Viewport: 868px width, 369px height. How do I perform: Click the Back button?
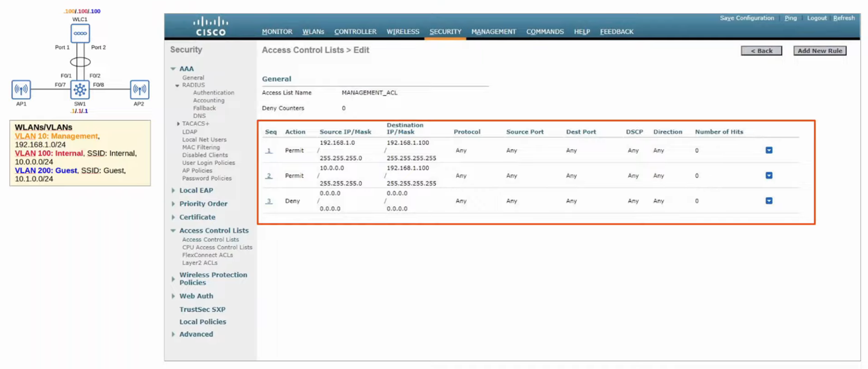(x=761, y=51)
